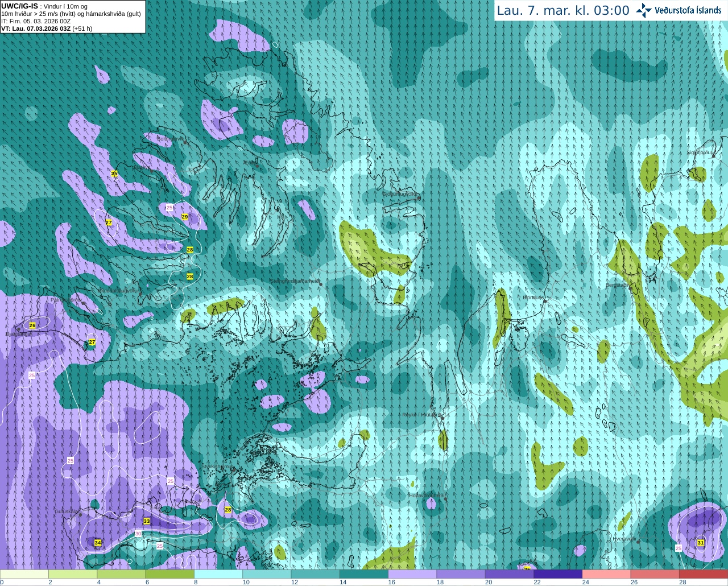Select the above 28 m/s red legend swatch
This screenshot has width=728, height=586.
pyautogui.click(x=704, y=574)
